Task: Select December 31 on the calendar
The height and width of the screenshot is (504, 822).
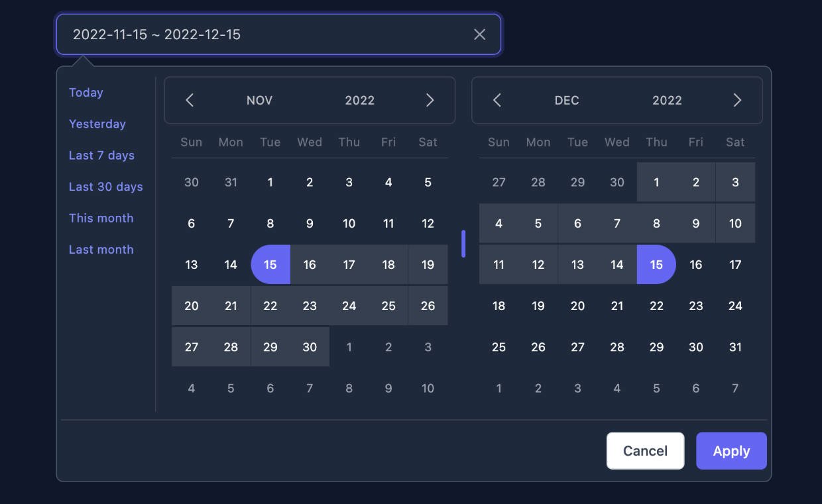Action: click(735, 346)
